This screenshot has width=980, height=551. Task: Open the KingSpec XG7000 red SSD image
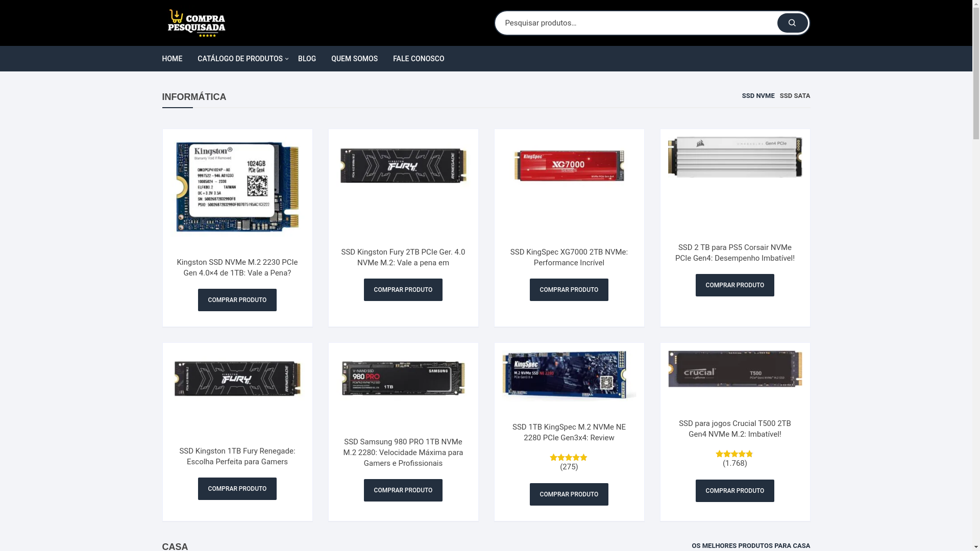[x=569, y=166]
